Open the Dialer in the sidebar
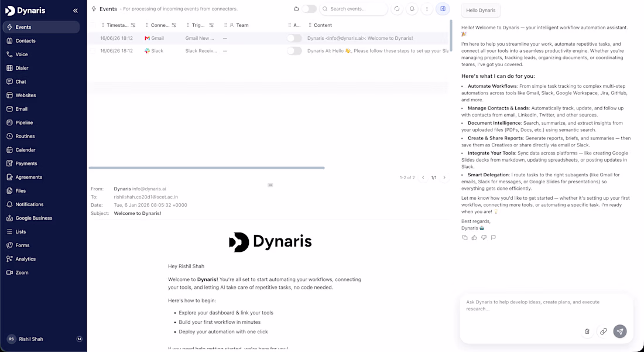This screenshot has height=352, width=644. tap(41, 68)
